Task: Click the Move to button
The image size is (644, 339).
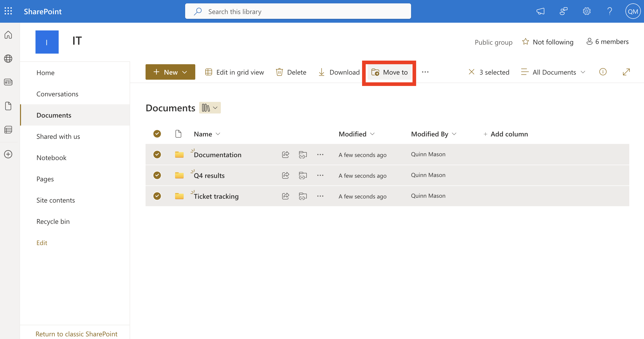Action: click(x=389, y=72)
